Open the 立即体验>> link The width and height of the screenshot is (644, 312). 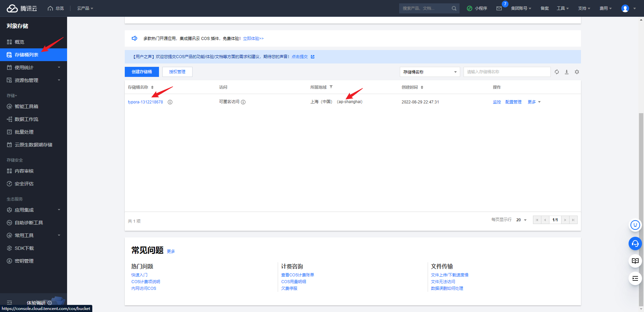point(253,39)
